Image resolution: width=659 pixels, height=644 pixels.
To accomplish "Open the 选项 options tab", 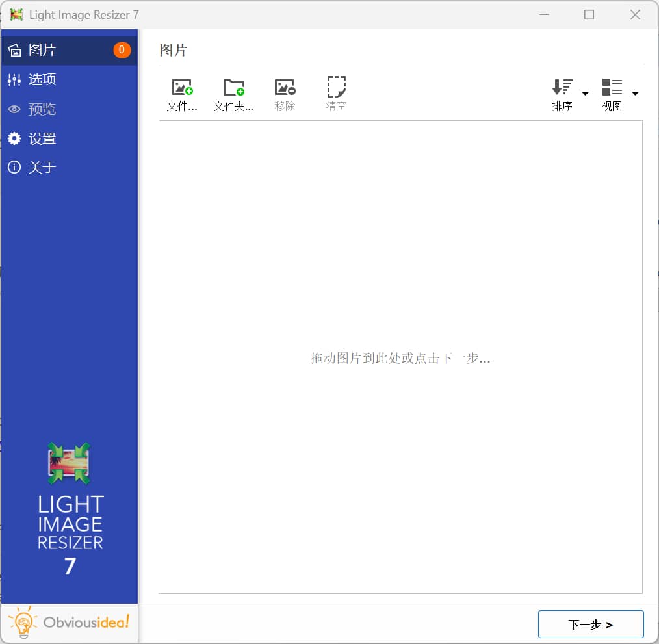I will (42, 79).
